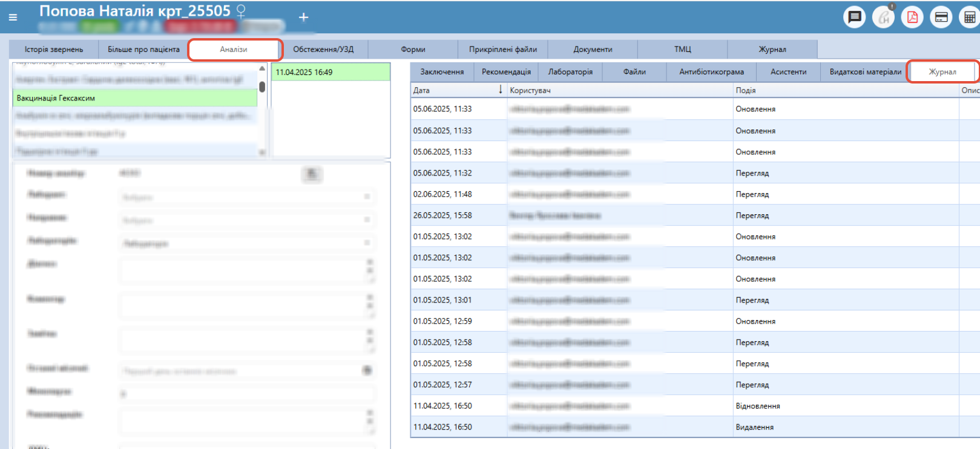Click Перегляд in the 02.06.2025, 11:48 row
The width and height of the screenshot is (980, 449).
752,194
